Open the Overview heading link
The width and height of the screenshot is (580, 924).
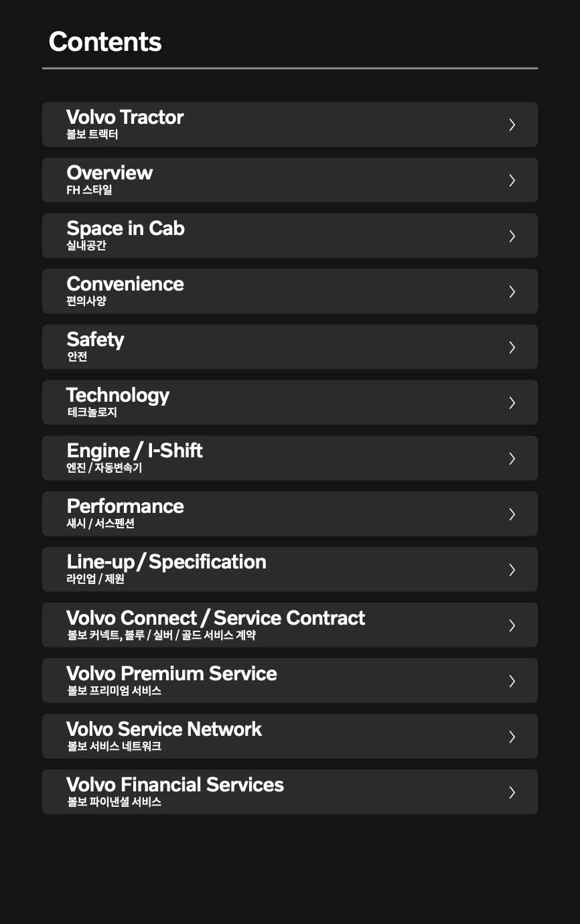click(x=110, y=173)
